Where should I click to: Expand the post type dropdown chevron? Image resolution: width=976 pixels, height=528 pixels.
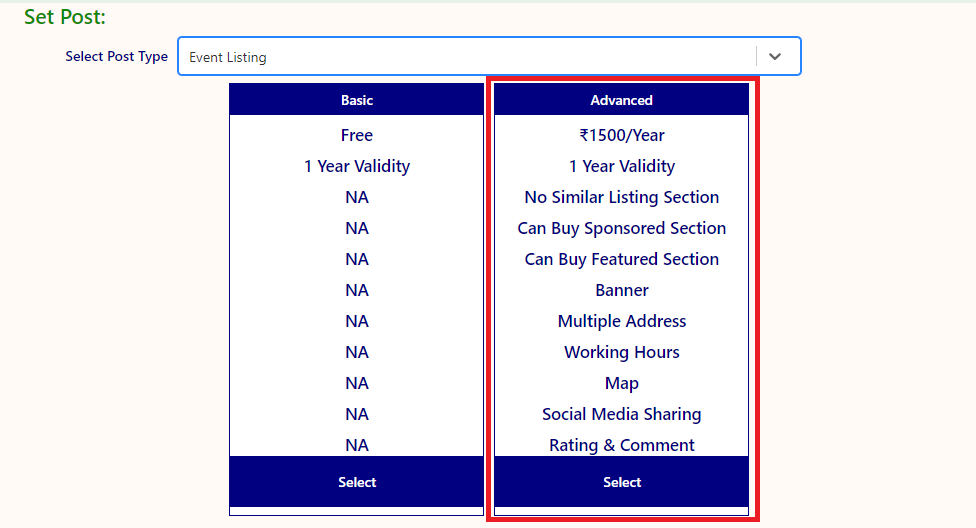775,57
